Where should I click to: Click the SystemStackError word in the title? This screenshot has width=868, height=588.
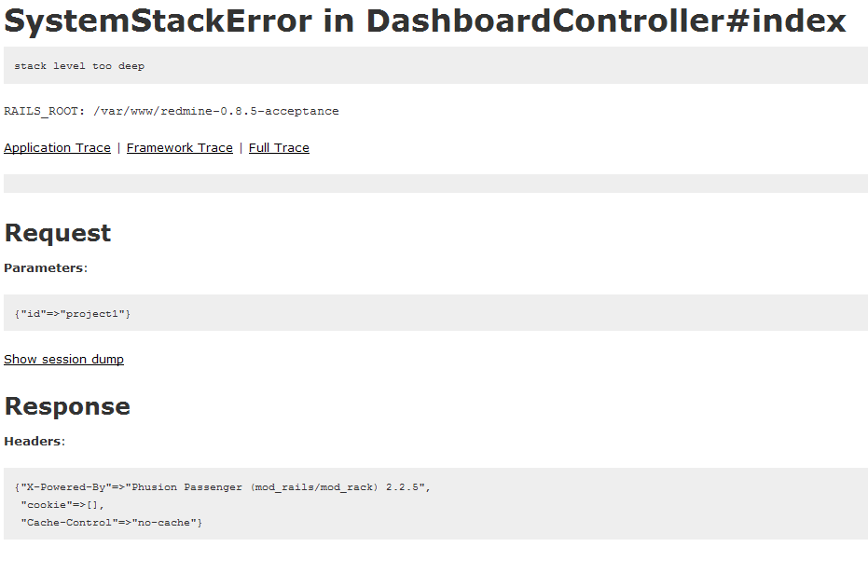point(158,21)
